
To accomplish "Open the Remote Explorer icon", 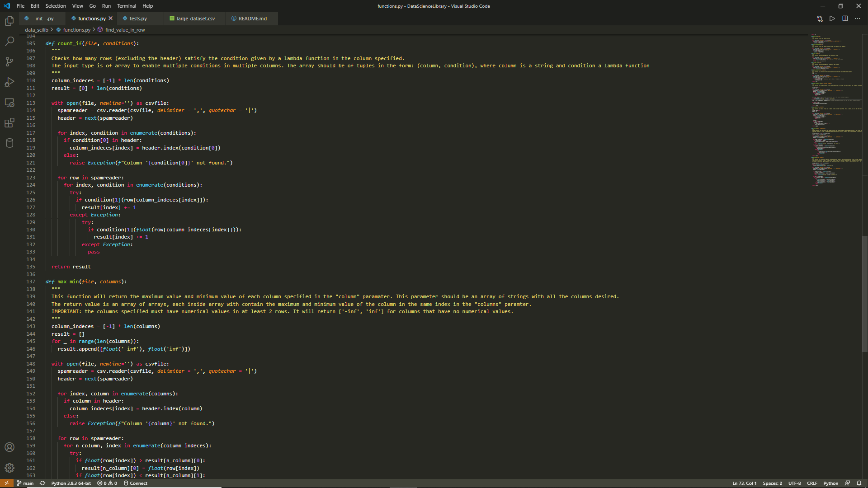I will [x=9, y=103].
